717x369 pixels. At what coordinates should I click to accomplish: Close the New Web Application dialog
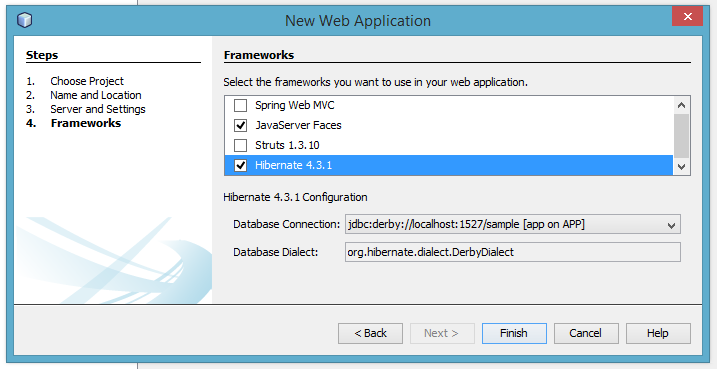[687, 17]
